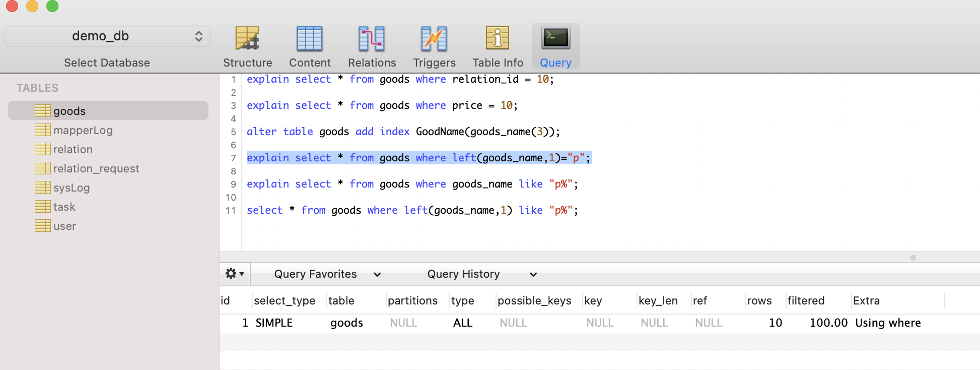Screen dimensions: 980x370
Task: Click the goods cell in result row
Action: click(x=346, y=323)
